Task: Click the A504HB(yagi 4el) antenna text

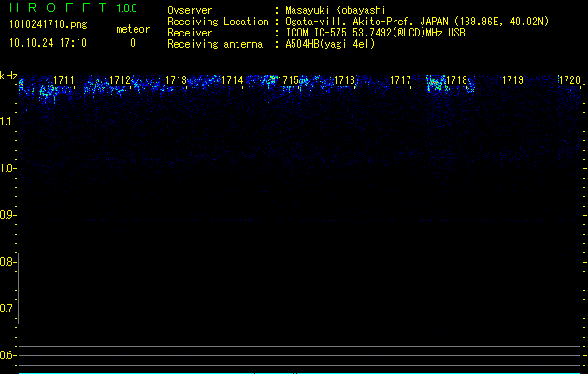Action: [330, 44]
